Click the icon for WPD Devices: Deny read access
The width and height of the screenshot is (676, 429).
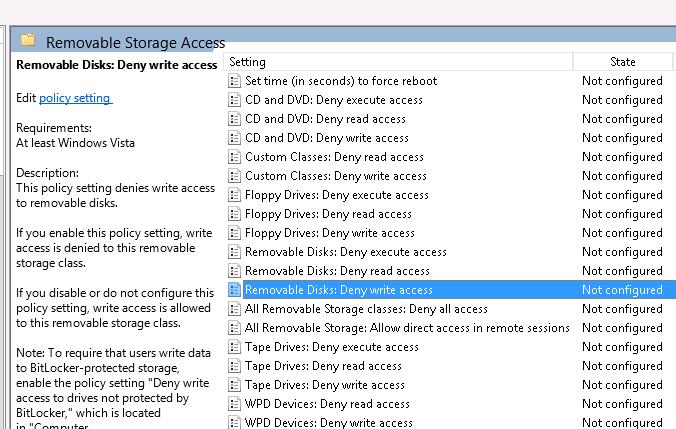click(235, 404)
